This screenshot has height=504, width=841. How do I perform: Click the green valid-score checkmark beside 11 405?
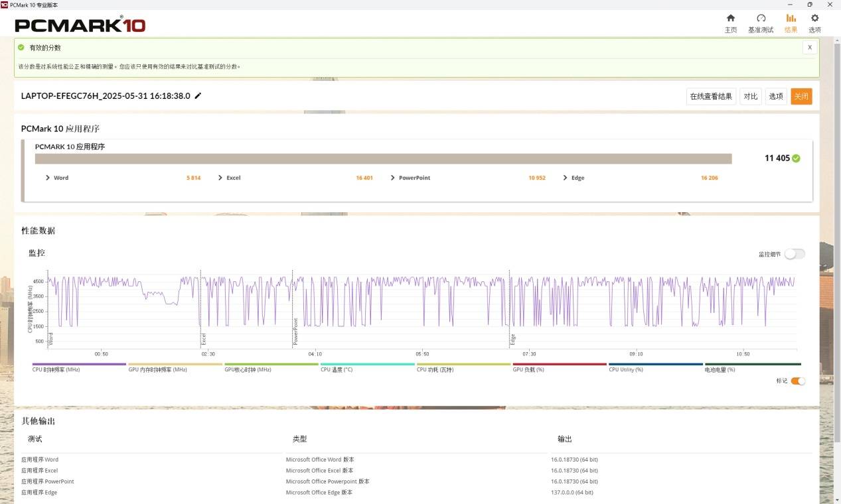coord(796,158)
